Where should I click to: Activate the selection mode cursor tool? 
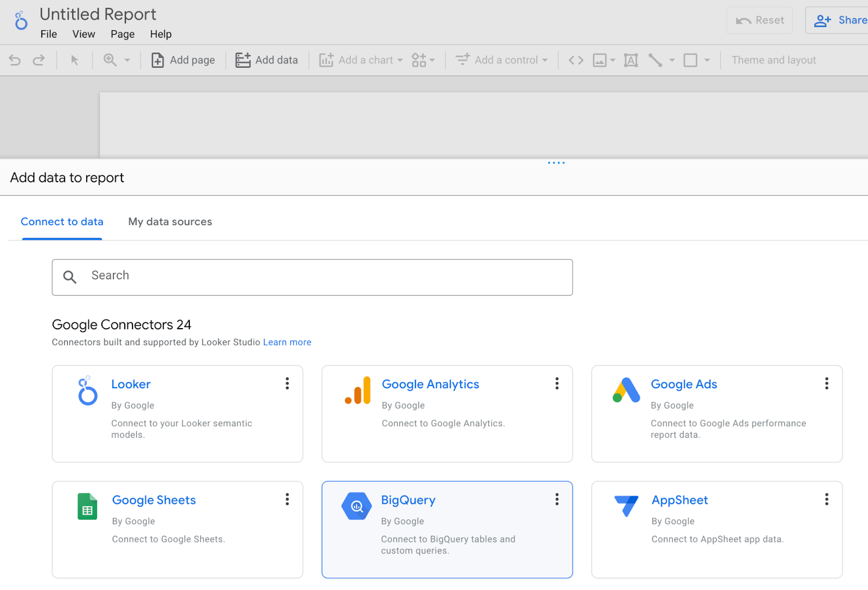point(75,60)
